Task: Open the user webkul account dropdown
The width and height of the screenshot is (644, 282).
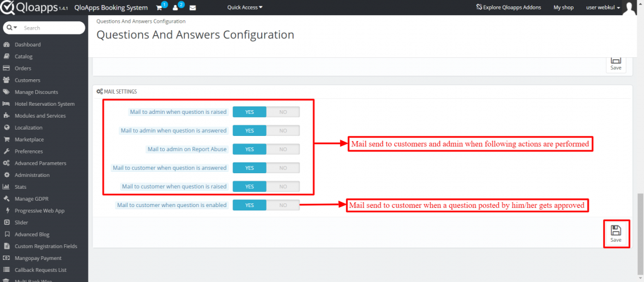Action: 603,8
